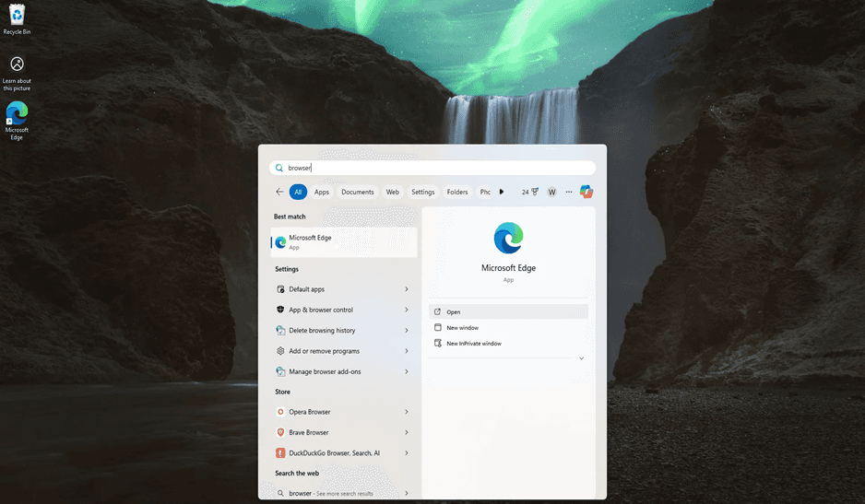Image resolution: width=865 pixels, height=504 pixels.
Task: Click the 'DuckDuckGo Browser, Search, AI' text
Action: coord(335,452)
